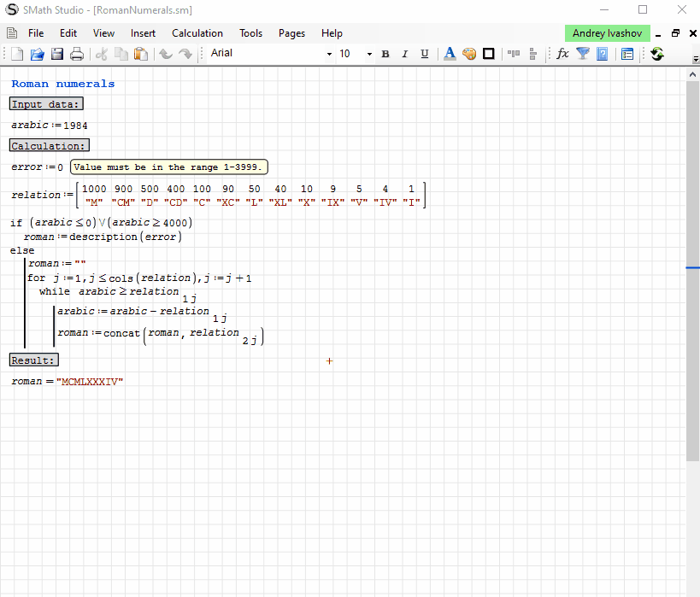700x597 pixels.
Task: Save the worksheet with the floppy disk icon
Action: pos(57,54)
